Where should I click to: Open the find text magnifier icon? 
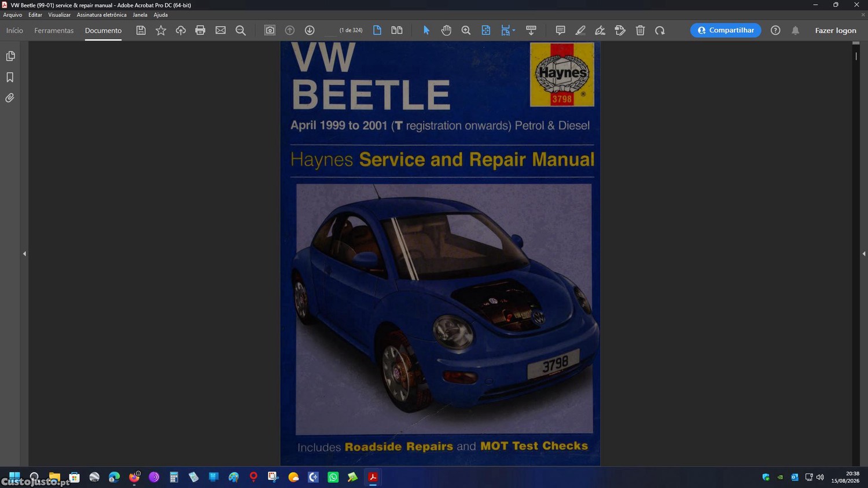tap(241, 31)
